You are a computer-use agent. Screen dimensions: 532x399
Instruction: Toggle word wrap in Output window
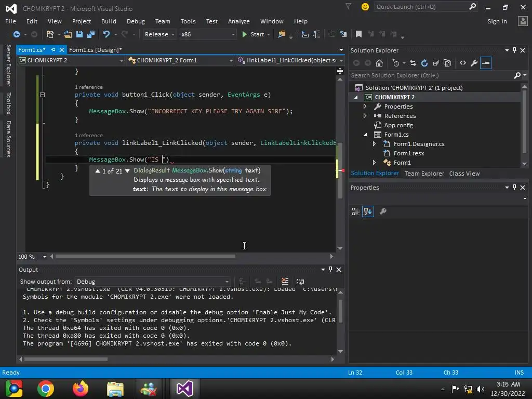300,282
